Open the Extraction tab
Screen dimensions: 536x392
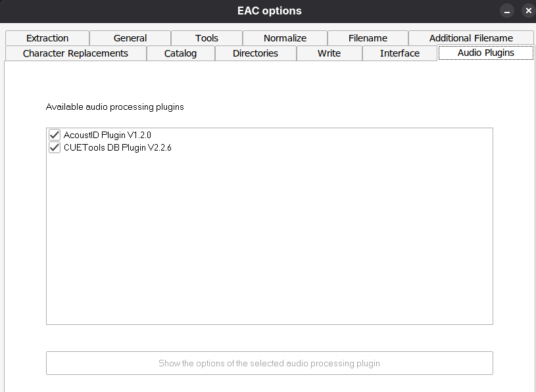click(x=47, y=38)
